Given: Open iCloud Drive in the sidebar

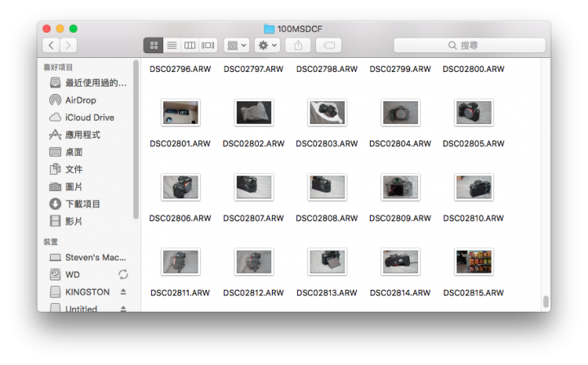Looking at the screenshot, I should pos(82,118).
